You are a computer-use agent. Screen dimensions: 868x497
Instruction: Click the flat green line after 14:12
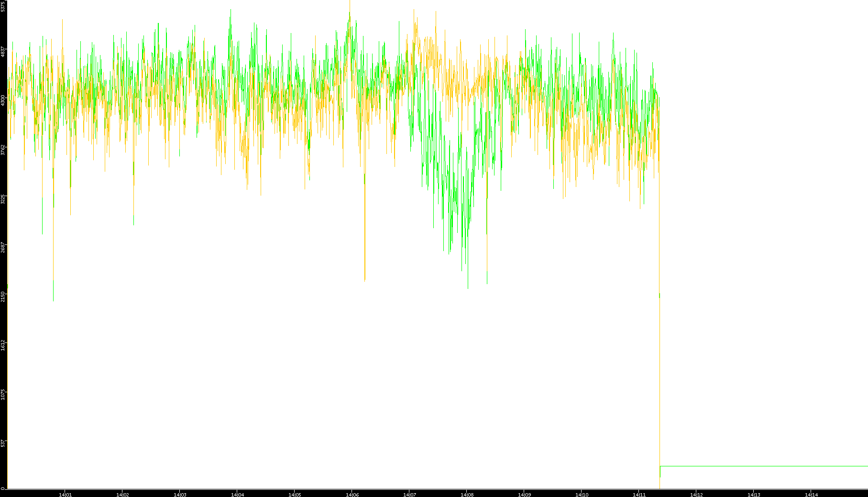pos(765,466)
